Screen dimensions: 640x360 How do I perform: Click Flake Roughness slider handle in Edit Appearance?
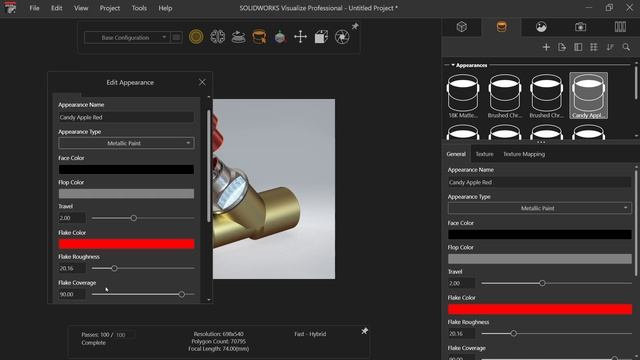pyautogui.click(x=114, y=268)
